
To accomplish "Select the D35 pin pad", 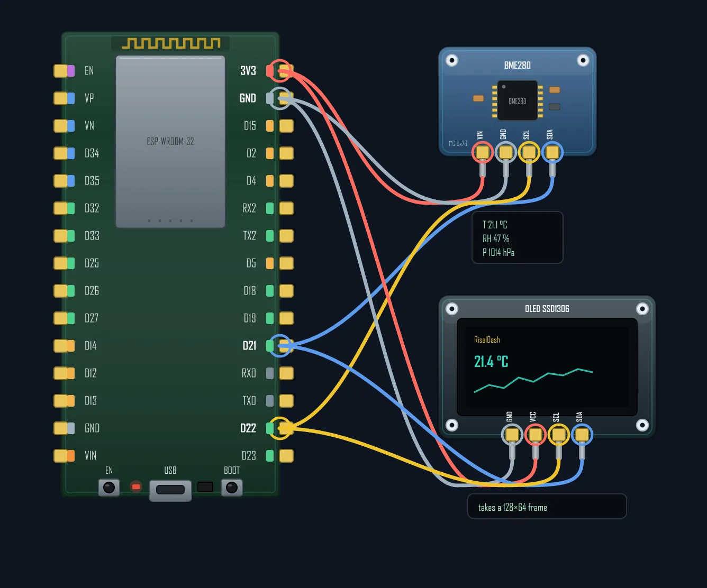I will [61, 180].
